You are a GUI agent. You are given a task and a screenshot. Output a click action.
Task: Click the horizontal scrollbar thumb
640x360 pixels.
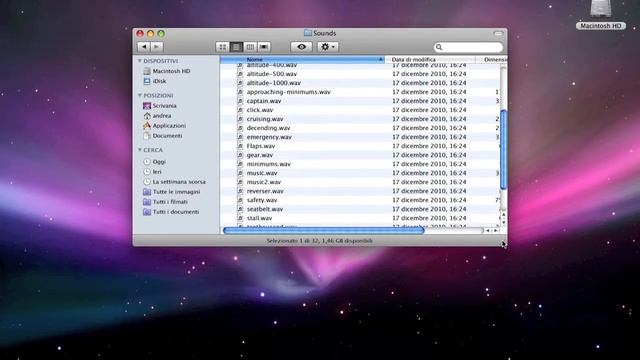coord(324,231)
